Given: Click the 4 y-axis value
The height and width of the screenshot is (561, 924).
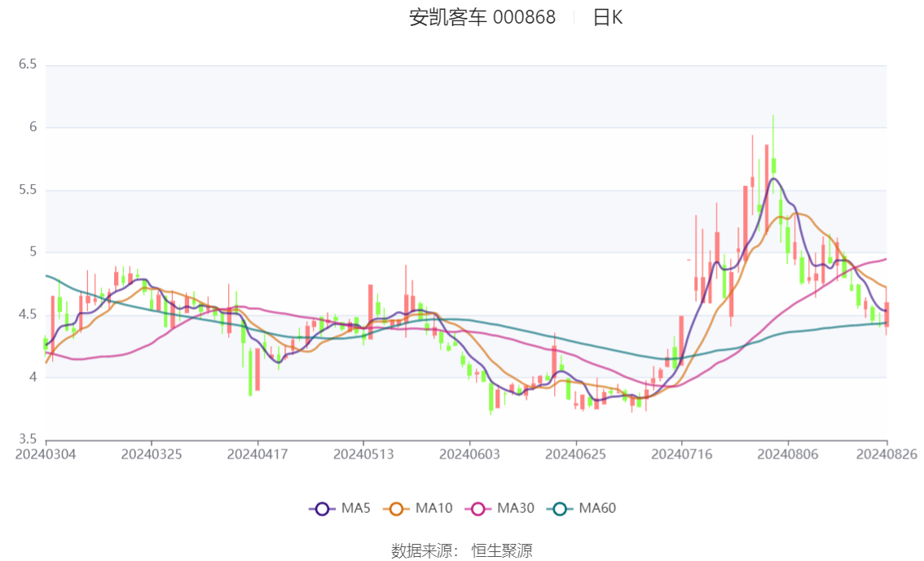Looking at the screenshot, I should [33, 377].
